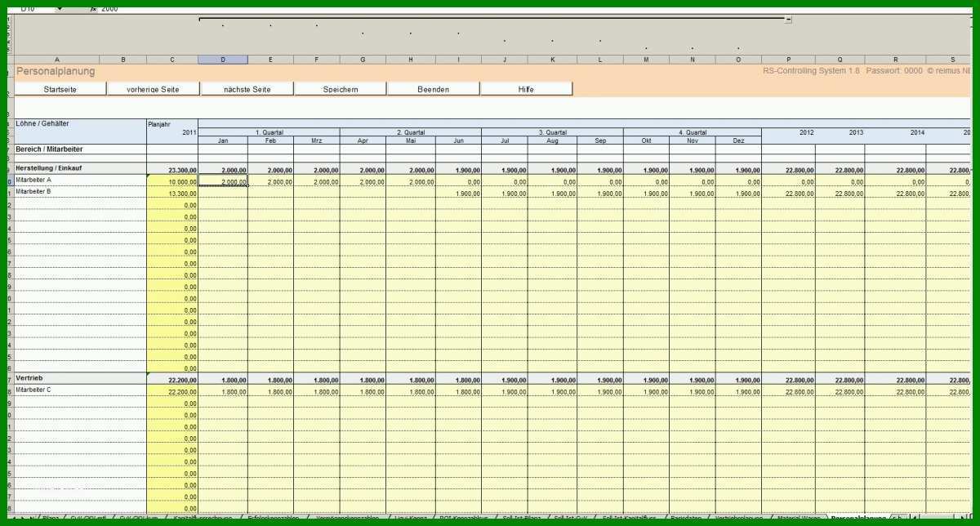Select Mitarbeiter B's Jun cell 1.900,00
Image resolution: width=980 pixels, height=526 pixels.
click(x=458, y=194)
